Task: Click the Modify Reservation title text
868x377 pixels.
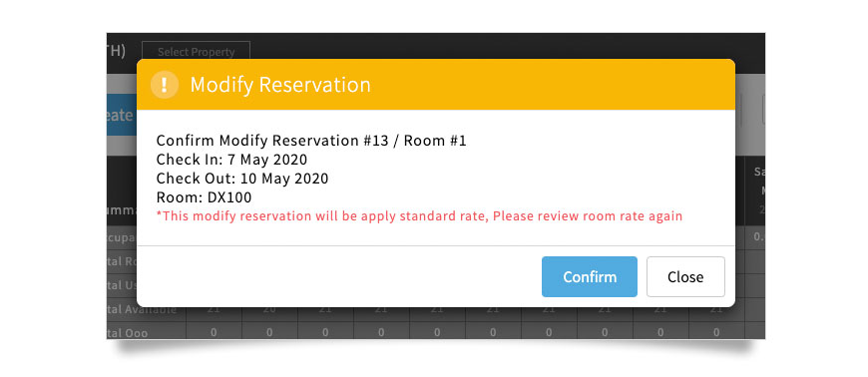Action: [x=280, y=85]
